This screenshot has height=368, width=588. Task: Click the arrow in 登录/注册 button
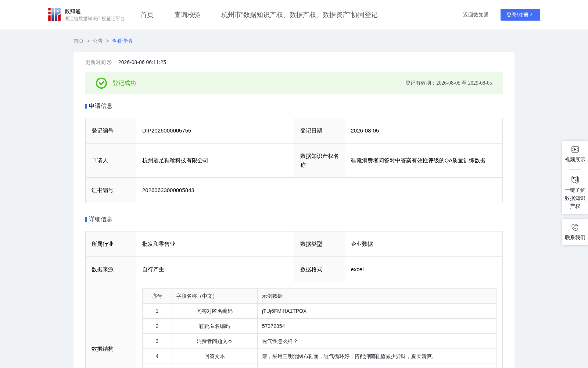pyautogui.click(x=531, y=15)
